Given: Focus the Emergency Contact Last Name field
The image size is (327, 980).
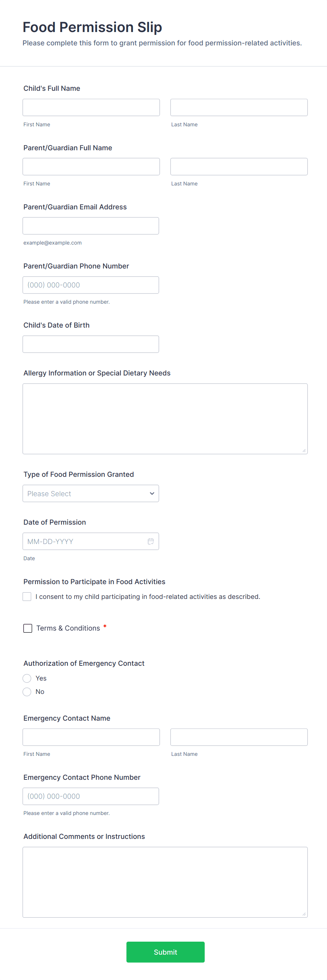Looking at the screenshot, I should [x=239, y=737].
